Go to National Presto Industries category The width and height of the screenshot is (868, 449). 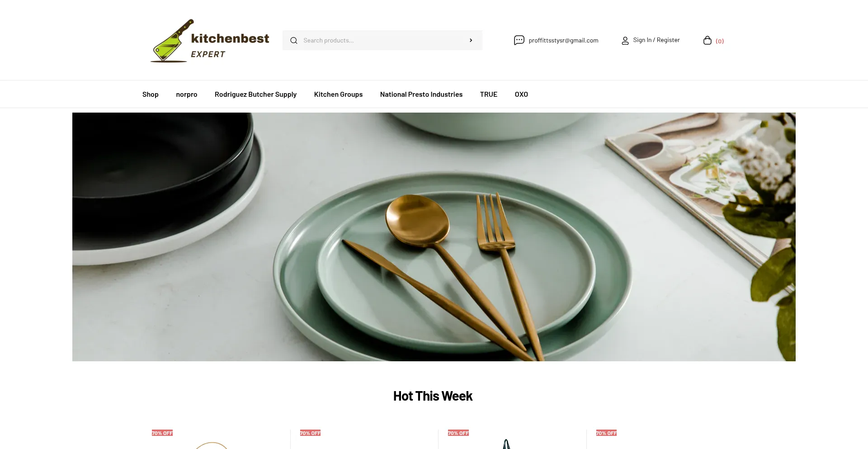tap(421, 95)
